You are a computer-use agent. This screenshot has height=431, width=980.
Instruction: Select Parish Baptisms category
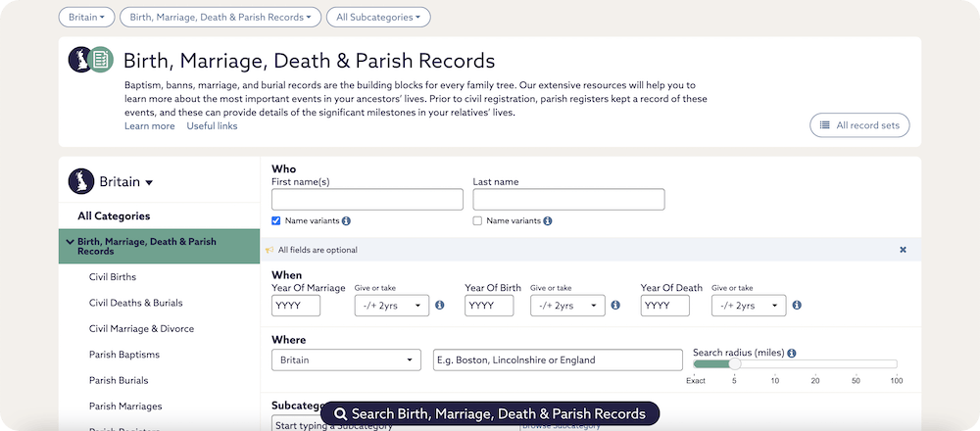point(123,355)
